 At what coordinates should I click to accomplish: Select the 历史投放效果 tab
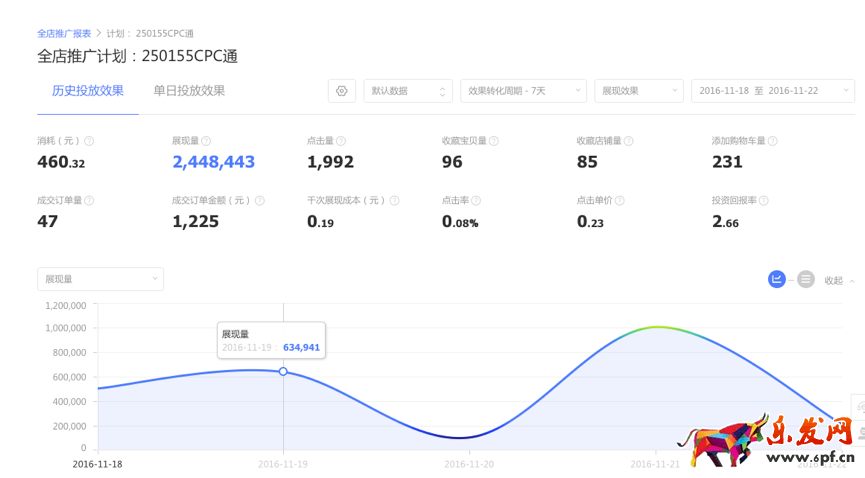pos(88,91)
